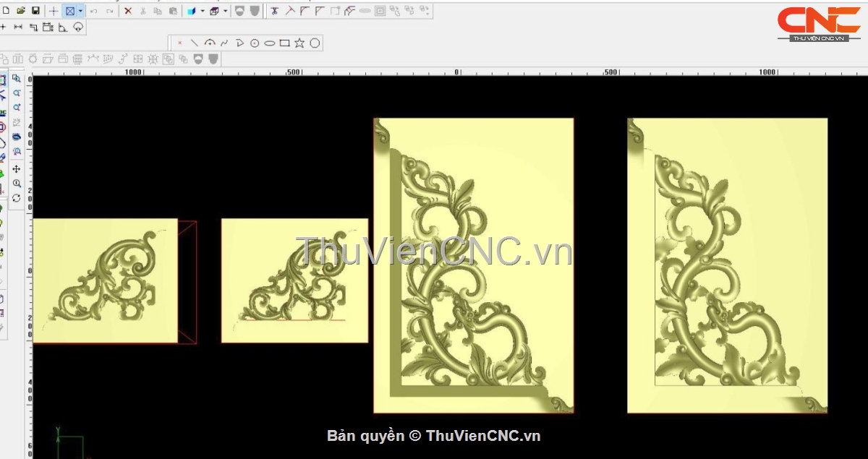
Task: Toggle the circle with center point tool
Action: coord(255,43)
